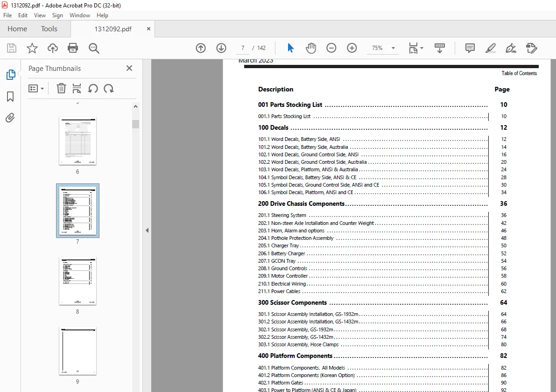
Task: Click the Home tab button
Action: click(x=17, y=29)
